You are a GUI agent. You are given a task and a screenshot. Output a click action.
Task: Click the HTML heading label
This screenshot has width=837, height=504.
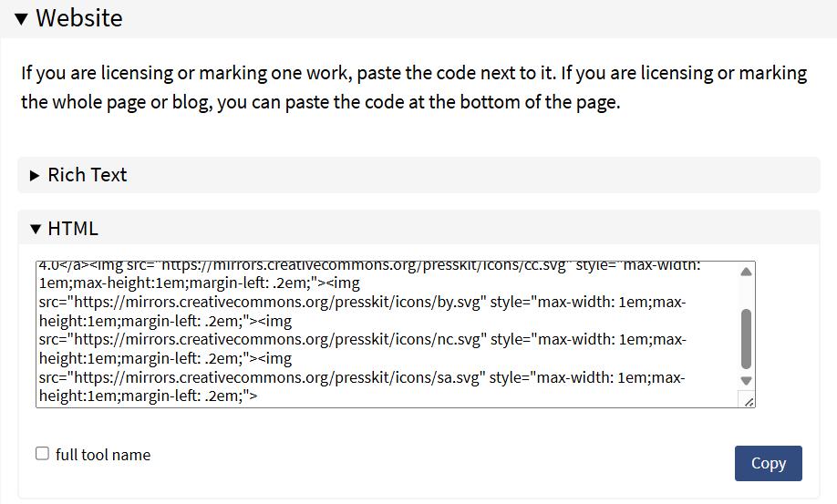pos(73,229)
